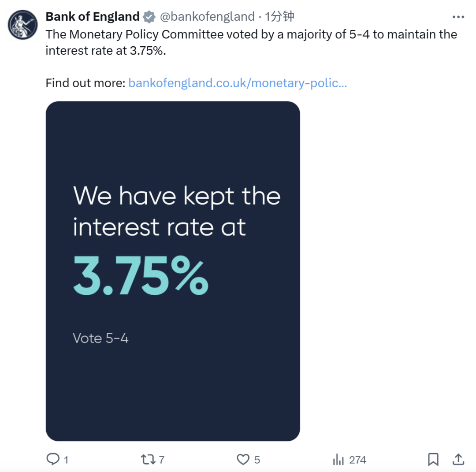Image resolution: width=476 pixels, height=472 pixels.
Task: Click the tweet text about 5-4 majority vote
Action: (251, 42)
